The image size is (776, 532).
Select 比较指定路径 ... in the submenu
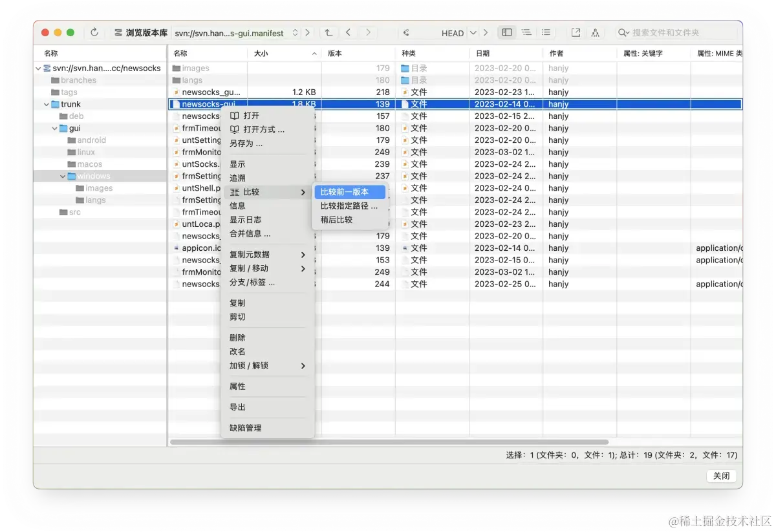point(350,206)
